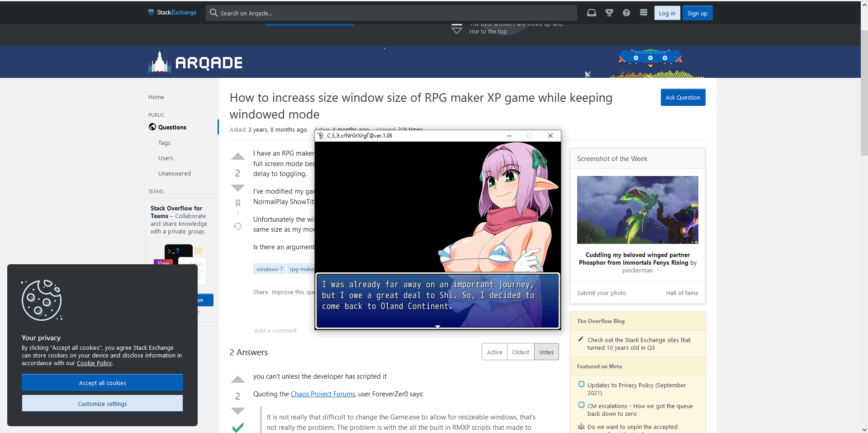Go to Home in left sidebar

point(156,97)
